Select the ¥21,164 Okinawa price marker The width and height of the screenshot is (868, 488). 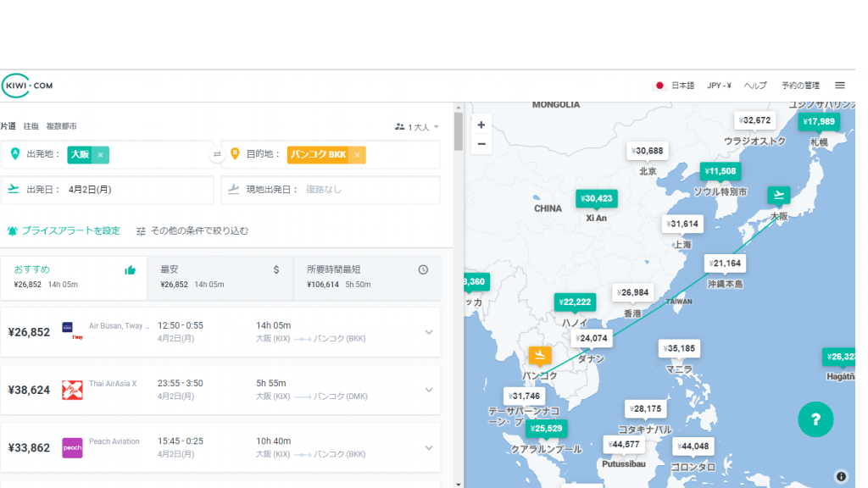(x=725, y=263)
